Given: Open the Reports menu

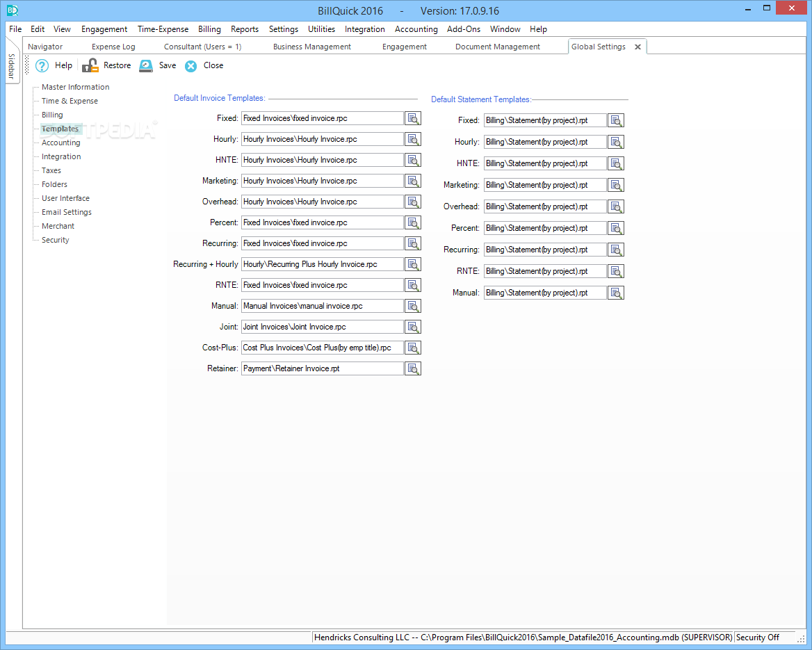Looking at the screenshot, I should (x=245, y=29).
